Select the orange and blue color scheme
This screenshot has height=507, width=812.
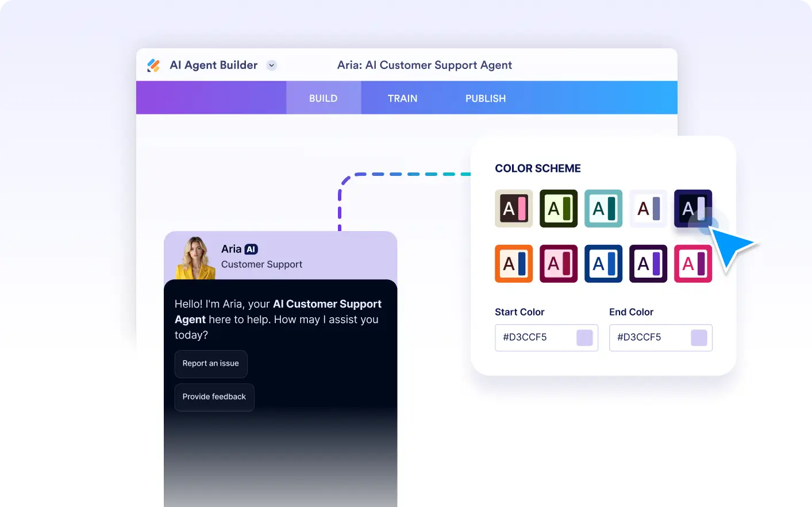pos(514,264)
